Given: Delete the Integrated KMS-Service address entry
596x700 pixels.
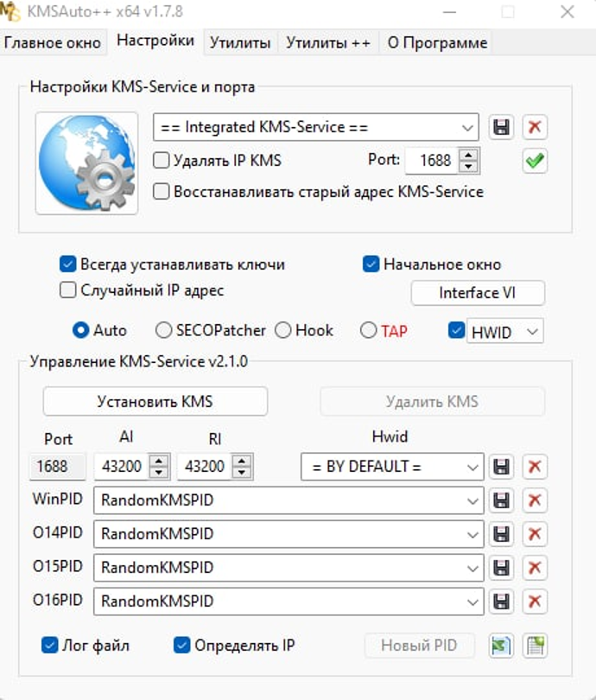Looking at the screenshot, I should pyautogui.click(x=535, y=127).
